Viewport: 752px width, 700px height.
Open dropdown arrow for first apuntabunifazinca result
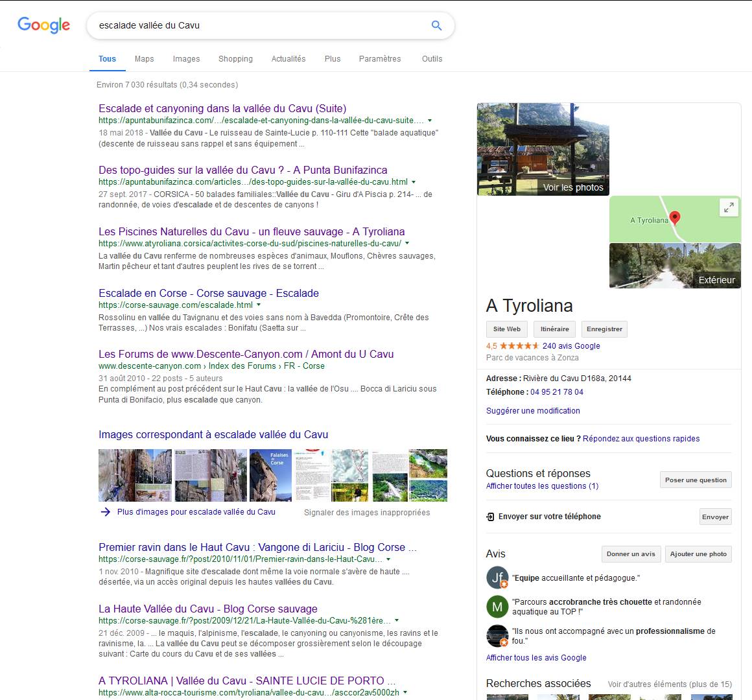coord(430,121)
